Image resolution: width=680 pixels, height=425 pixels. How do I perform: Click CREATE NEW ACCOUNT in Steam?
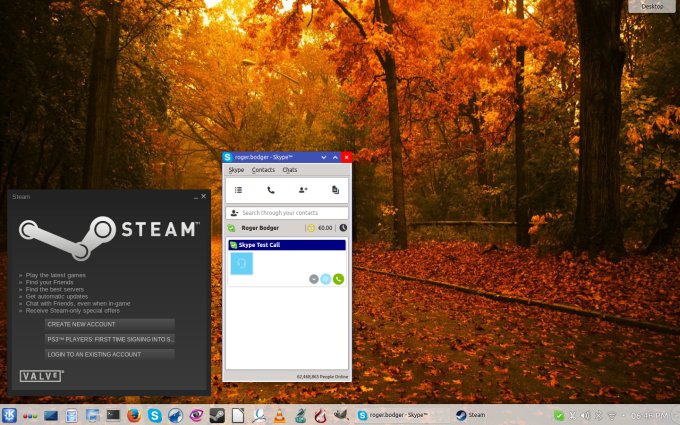tap(110, 324)
